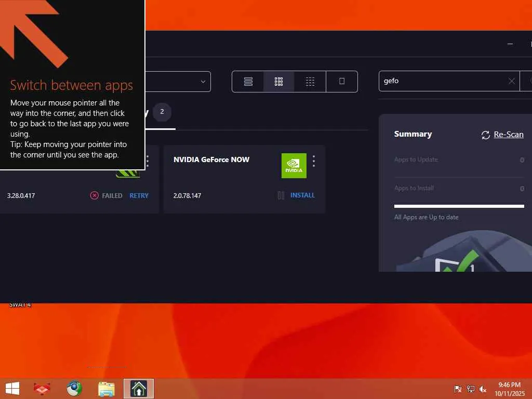Minimize the application window
This screenshot has width=532, height=399.
pyautogui.click(x=510, y=44)
